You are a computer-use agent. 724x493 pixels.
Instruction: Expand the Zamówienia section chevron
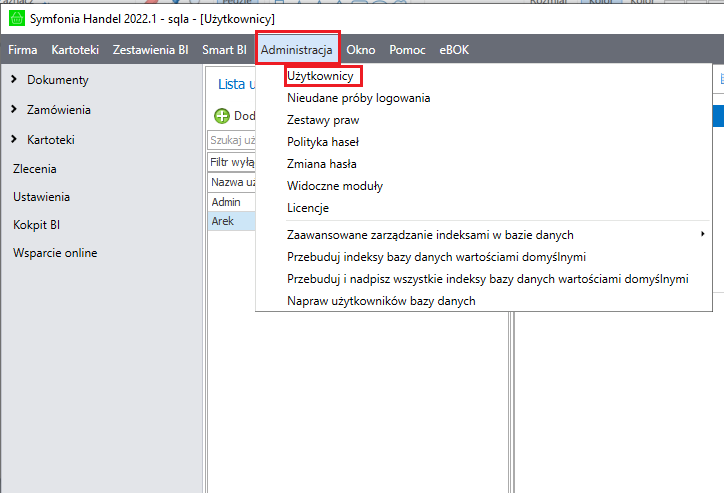click(x=14, y=110)
